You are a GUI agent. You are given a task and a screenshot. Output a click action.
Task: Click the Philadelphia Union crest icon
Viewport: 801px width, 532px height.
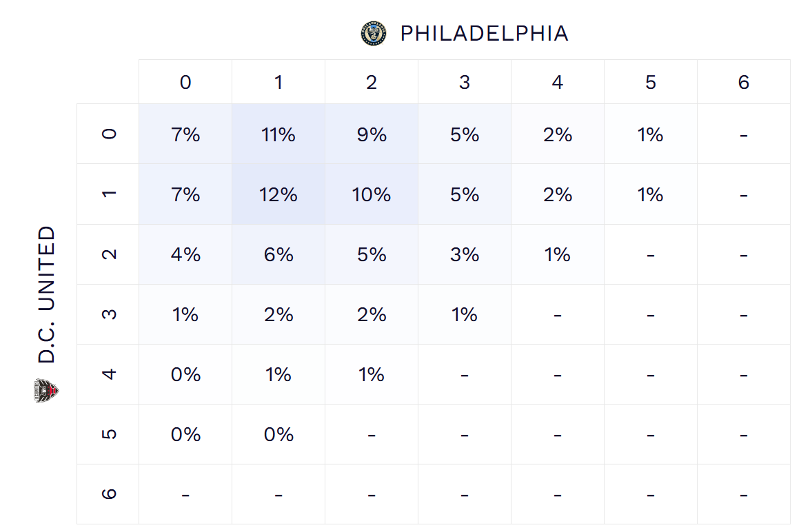click(373, 33)
